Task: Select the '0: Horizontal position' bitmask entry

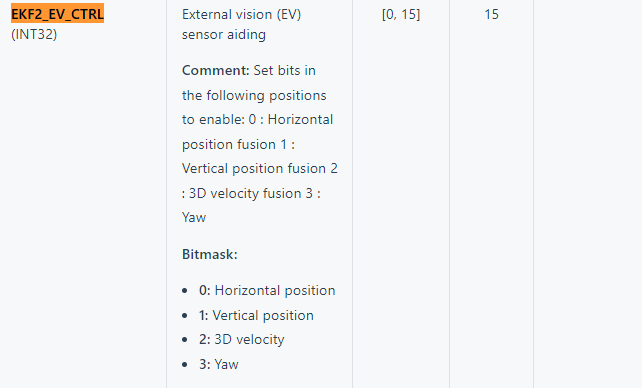Action: point(267,291)
